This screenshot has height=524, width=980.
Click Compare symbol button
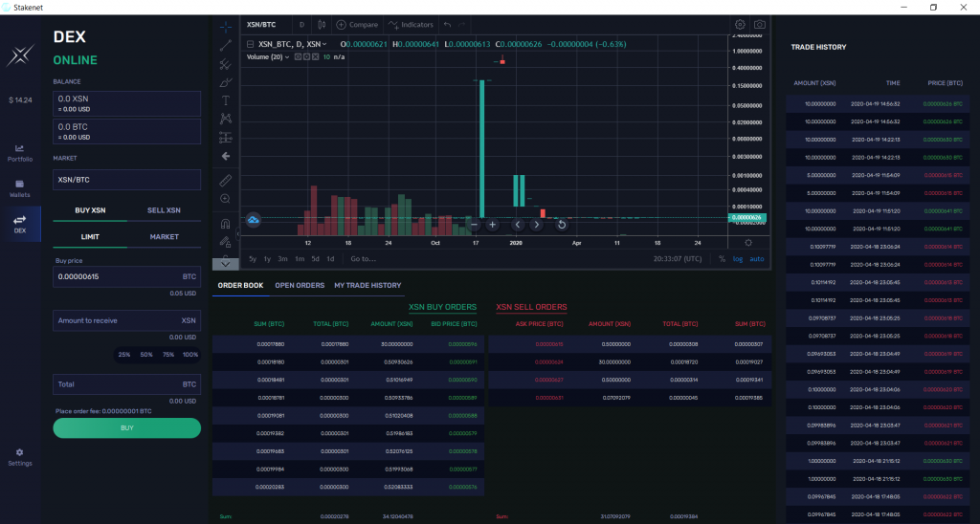coord(357,25)
